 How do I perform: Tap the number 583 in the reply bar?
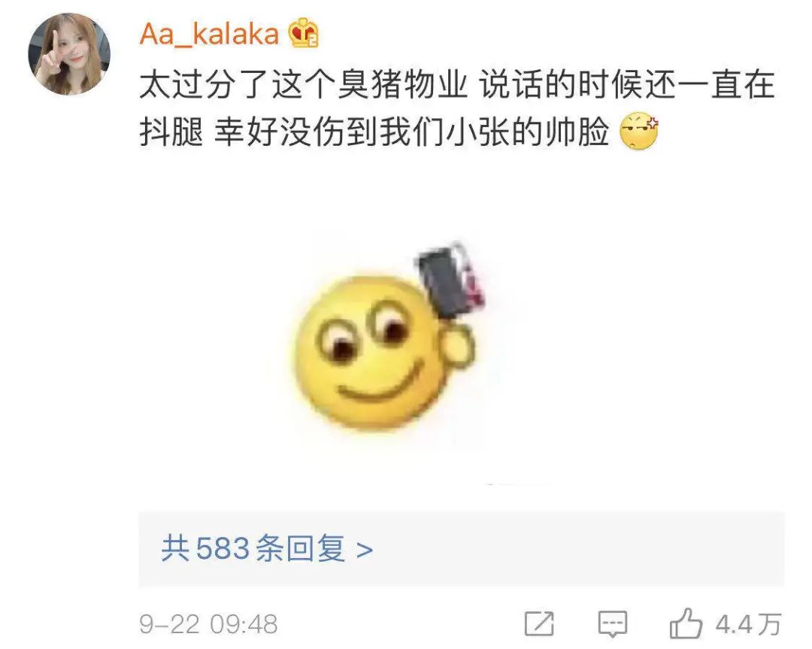[223, 548]
